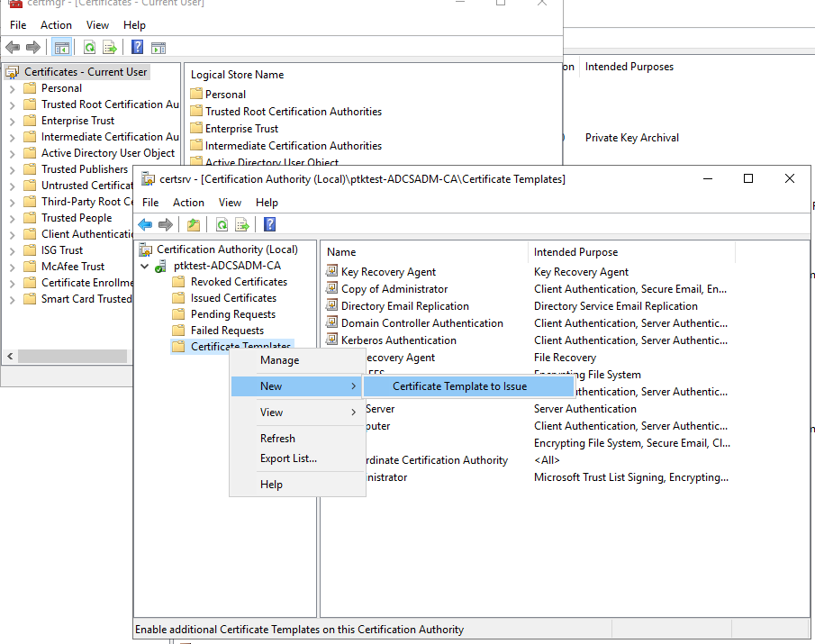Image resolution: width=815 pixels, height=644 pixels.
Task: Click the Key Recovery Agent template icon
Action: pos(331,271)
